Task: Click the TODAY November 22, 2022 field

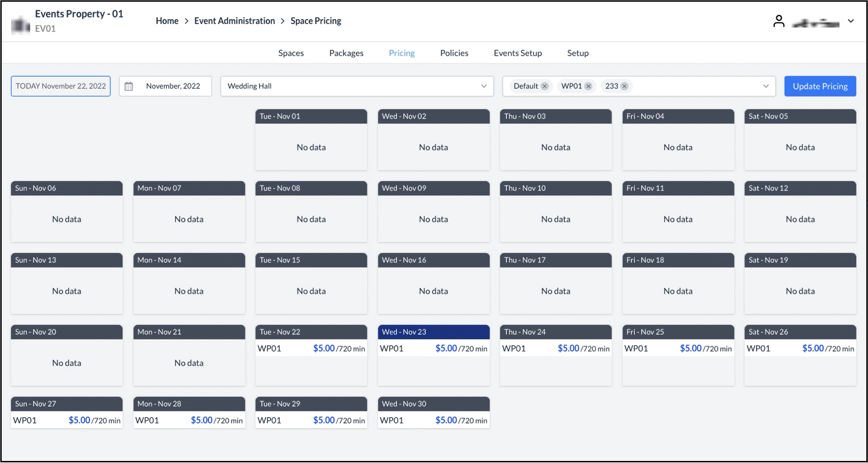Action: coord(61,86)
